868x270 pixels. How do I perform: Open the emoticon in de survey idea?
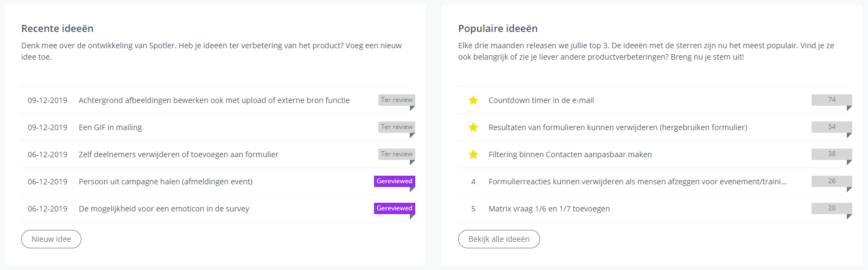pos(164,209)
